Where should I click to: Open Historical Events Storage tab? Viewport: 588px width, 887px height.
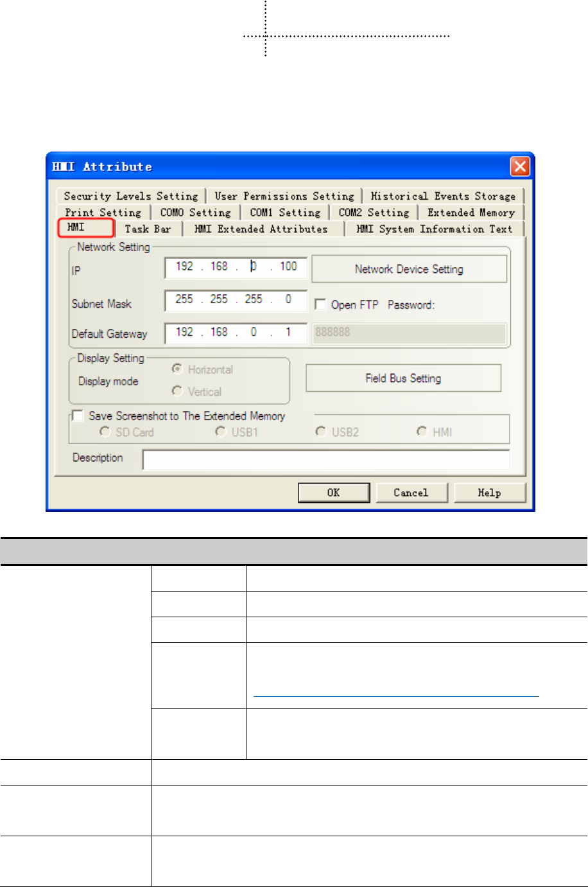443,197
